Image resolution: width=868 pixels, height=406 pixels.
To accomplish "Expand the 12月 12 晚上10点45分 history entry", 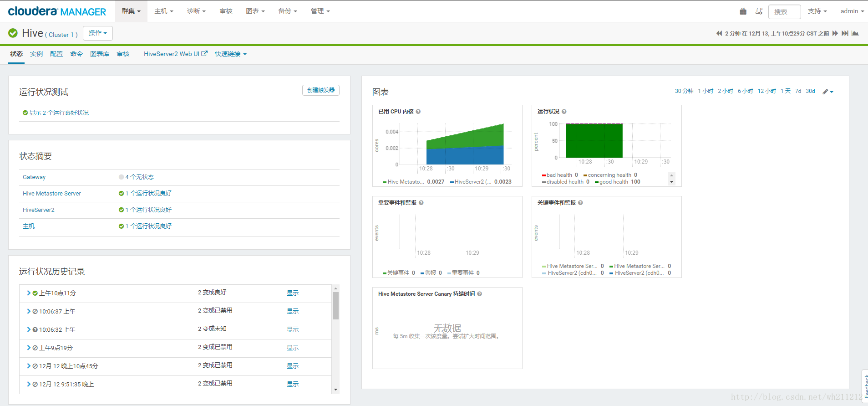I will click(x=29, y=366).
